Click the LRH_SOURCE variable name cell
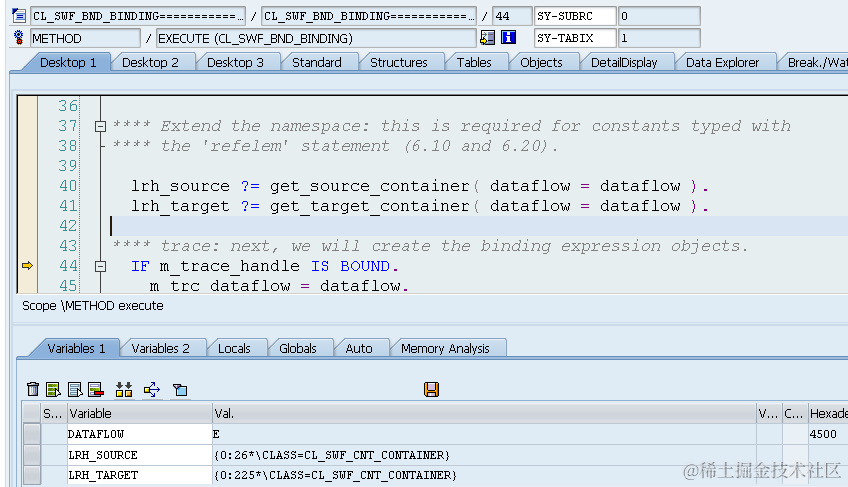The width and height of the screenshot is (848, 487). [x=140, y=455]
